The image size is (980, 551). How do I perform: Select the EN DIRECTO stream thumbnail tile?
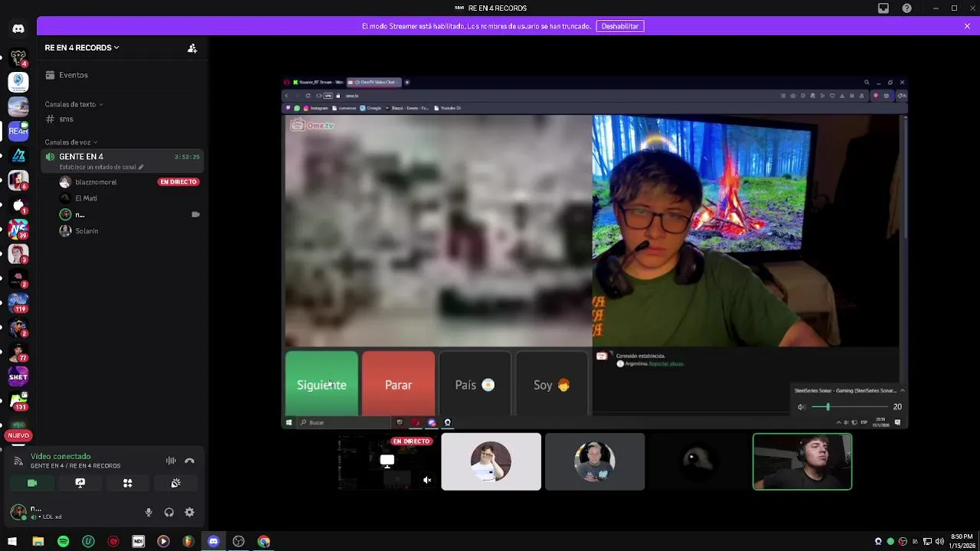click(x=387, y=461)
